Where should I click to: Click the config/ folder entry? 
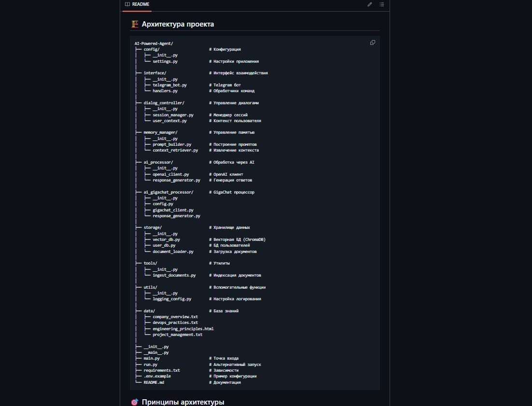(152, 49)
